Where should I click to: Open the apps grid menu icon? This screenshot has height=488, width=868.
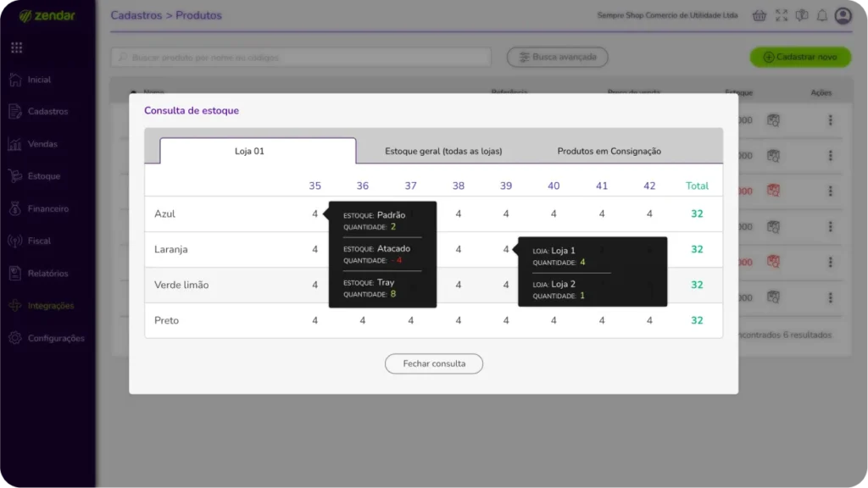point(17,47)
